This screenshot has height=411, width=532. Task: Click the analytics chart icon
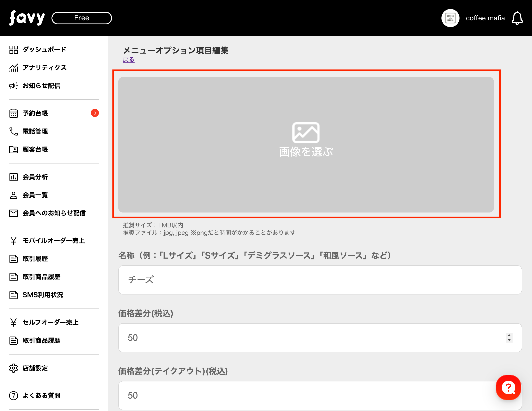point(13,68)
